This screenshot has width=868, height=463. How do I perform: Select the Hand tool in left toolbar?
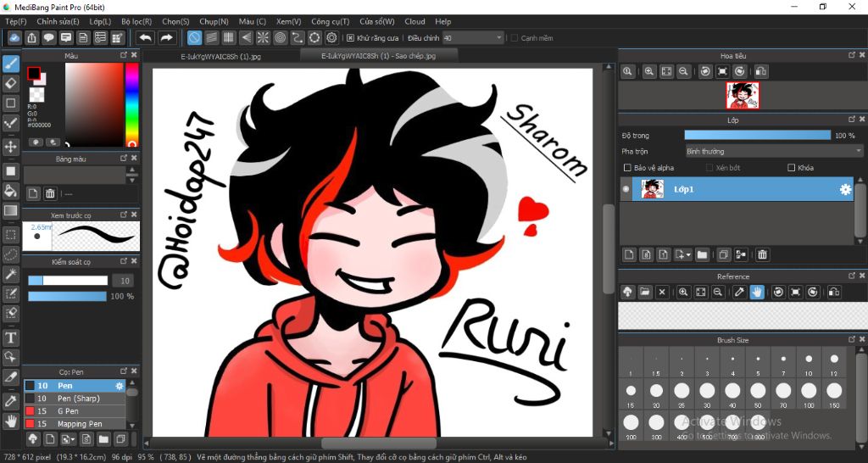[x=10, y=421]
